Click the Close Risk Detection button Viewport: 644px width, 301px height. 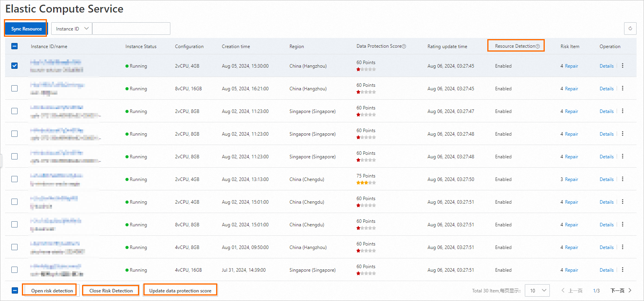pyautogui.click(x=111, y=290)
